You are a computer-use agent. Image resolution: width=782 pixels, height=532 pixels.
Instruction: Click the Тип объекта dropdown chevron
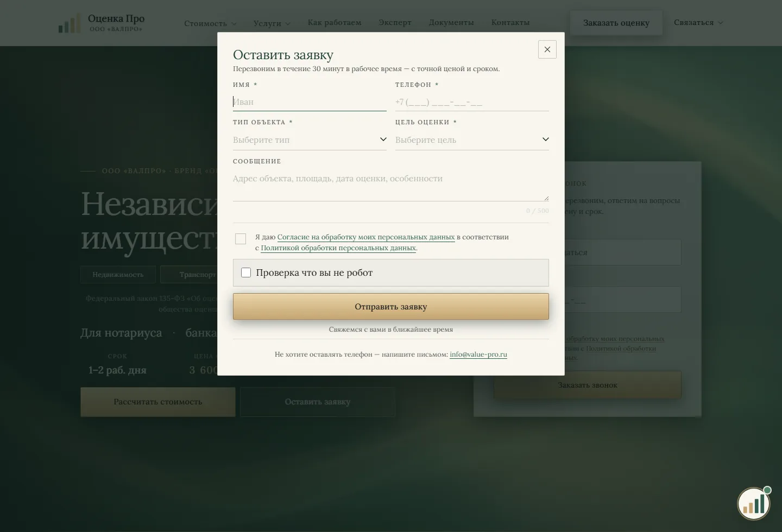pyautogui.click(x=383, y=140)
